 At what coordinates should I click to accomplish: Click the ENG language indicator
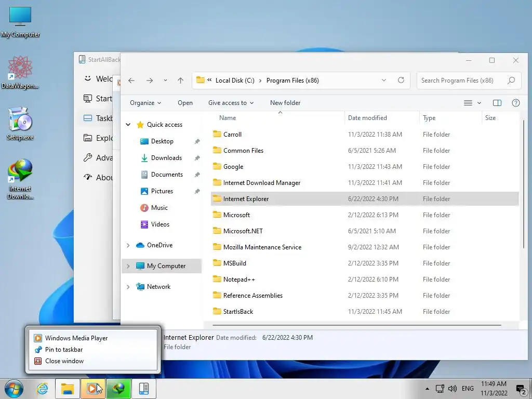pos(468,389)
